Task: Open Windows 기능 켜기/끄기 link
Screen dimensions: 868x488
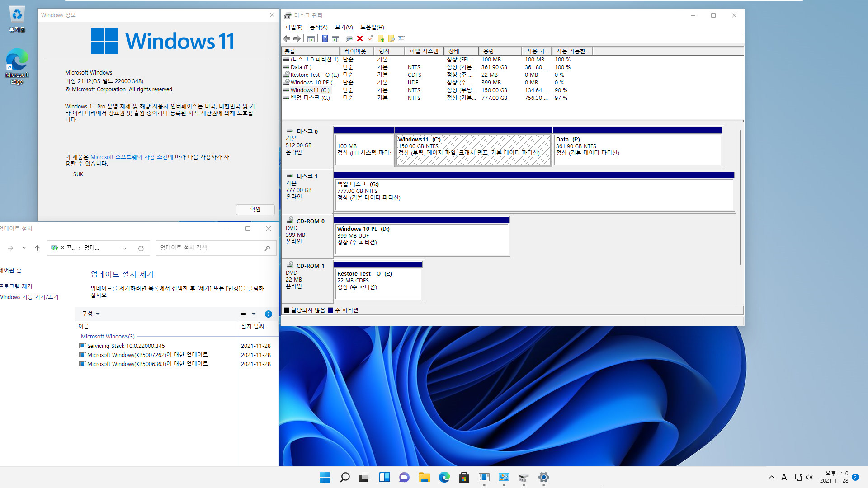Action: (29, 297)
